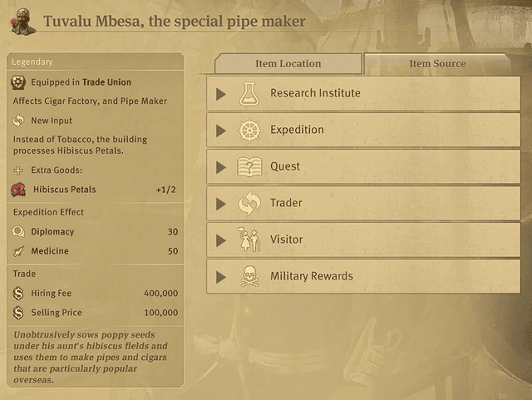Click the Trade Union link text
Screen dimensions: 532x400
tap(106, 82)
